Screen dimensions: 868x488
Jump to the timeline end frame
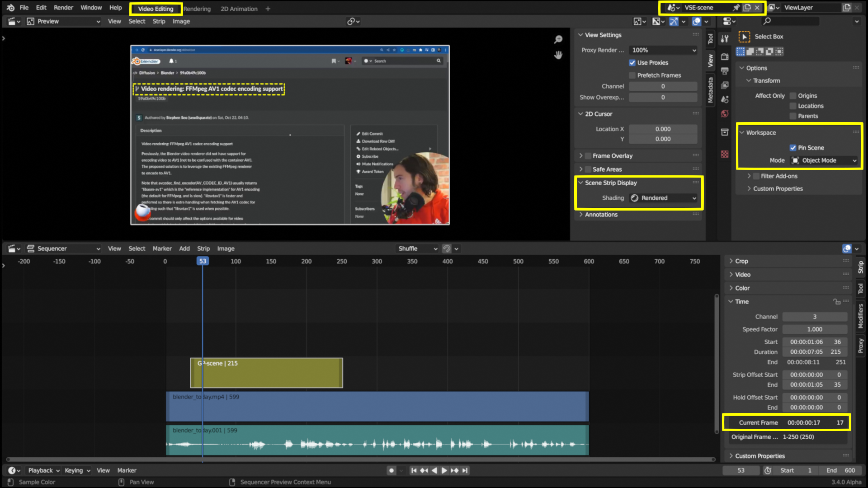pyautogui.click(x=465, y=470)
